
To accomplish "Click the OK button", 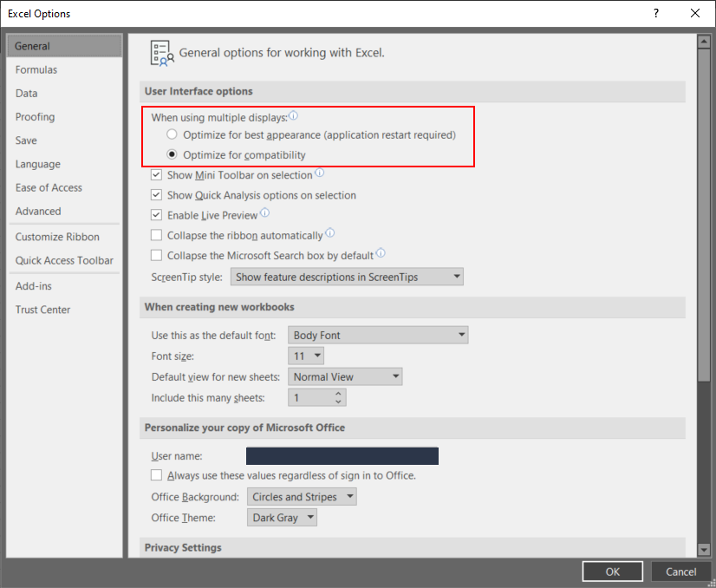I will coord(613,572).
